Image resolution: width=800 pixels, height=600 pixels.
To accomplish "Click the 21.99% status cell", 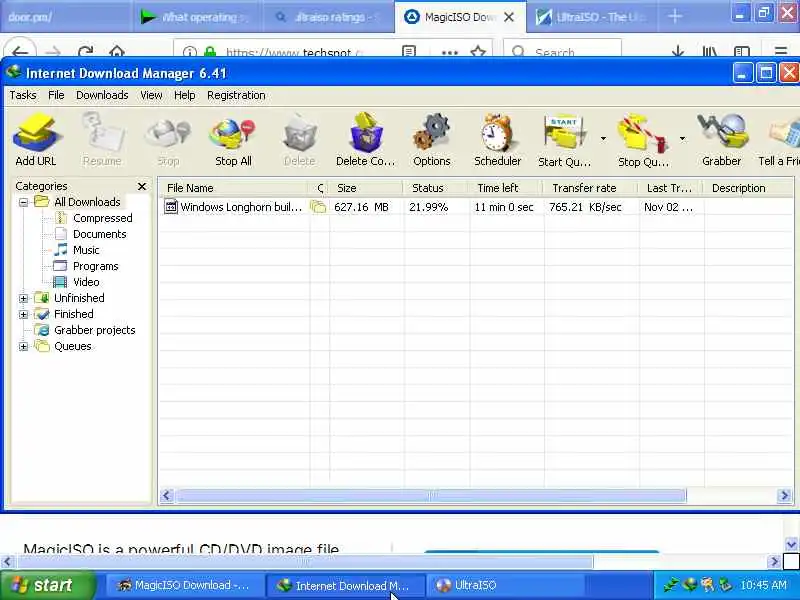I will (x=429, y=207).
